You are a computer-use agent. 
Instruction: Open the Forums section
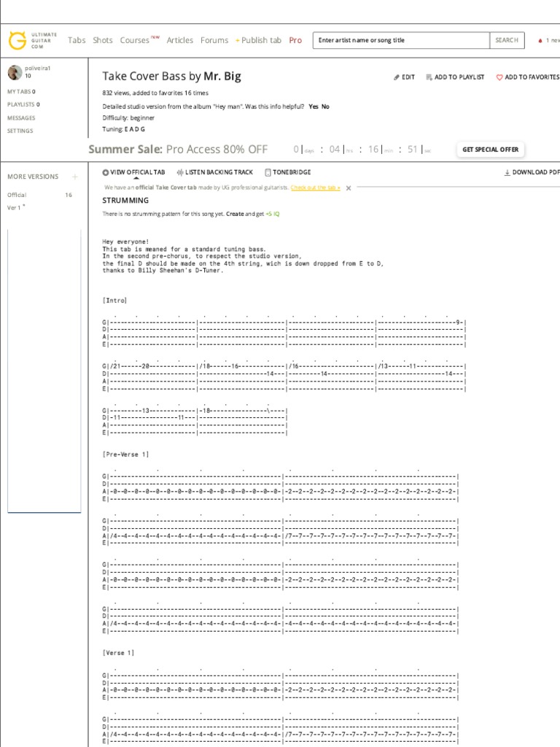pos(214,41)
